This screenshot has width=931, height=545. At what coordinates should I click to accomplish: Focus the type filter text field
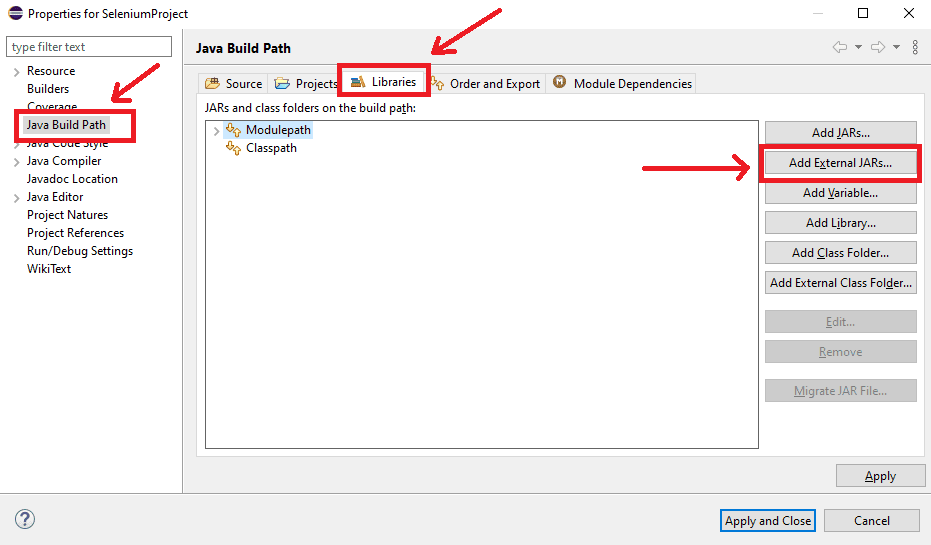pos(88,47)
